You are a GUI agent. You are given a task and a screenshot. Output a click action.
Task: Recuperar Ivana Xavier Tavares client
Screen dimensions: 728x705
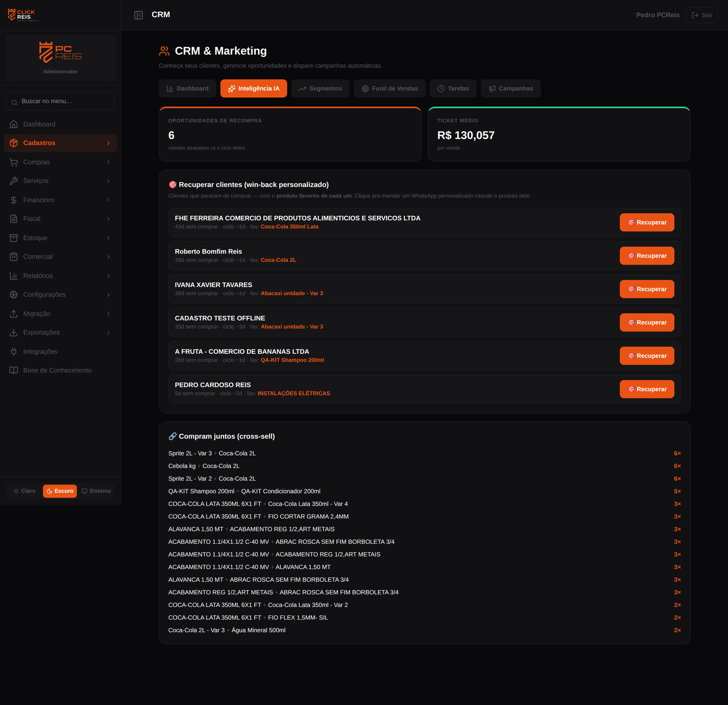point(647,289)
